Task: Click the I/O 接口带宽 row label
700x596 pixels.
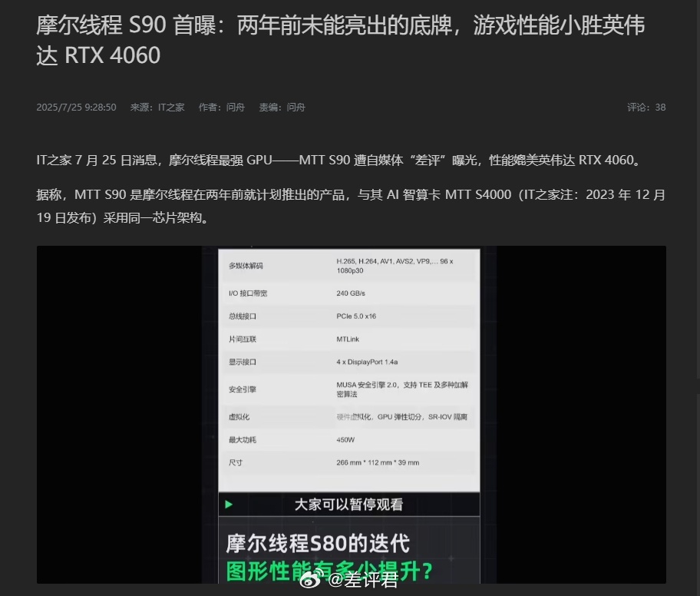Action: click(x=248, y=293)
